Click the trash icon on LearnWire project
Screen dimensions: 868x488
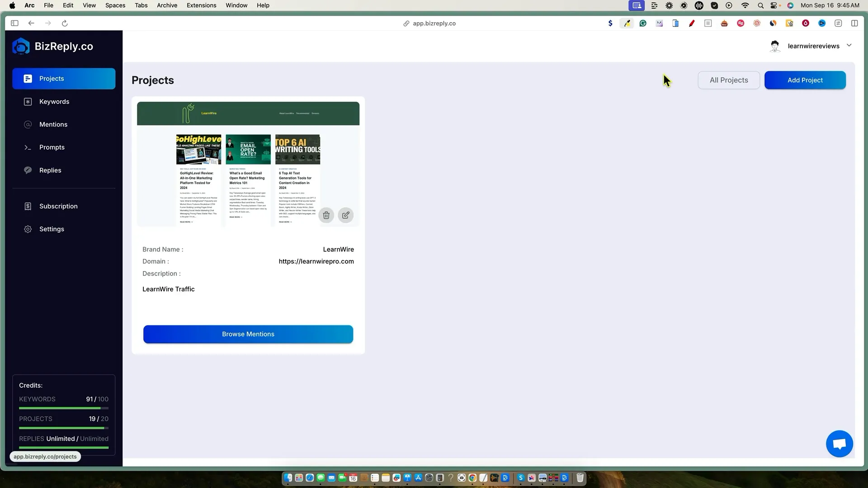click(x=326, y=215)
